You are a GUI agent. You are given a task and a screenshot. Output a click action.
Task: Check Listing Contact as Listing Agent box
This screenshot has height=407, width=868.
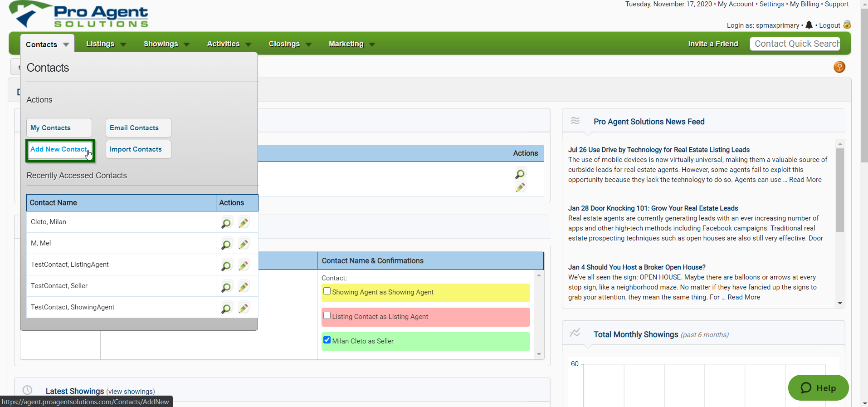click(x=327, y=316)
